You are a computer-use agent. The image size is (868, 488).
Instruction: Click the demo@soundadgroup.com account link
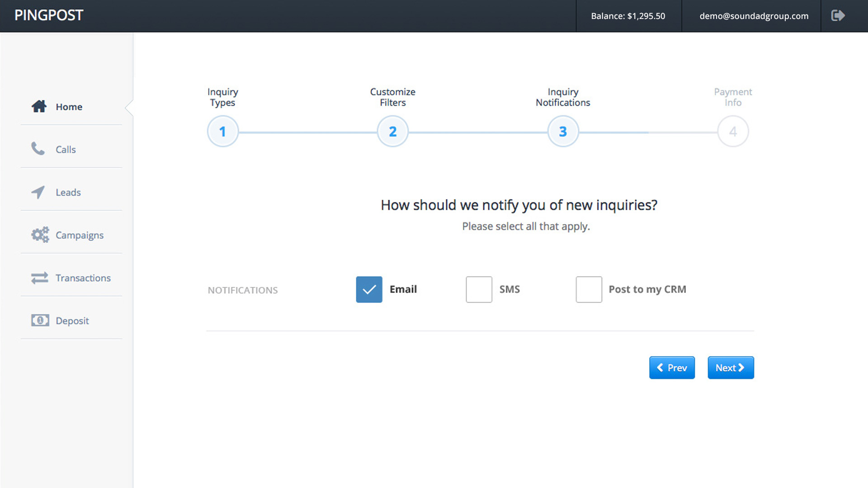pyautogui.click(x=754, y=16)
